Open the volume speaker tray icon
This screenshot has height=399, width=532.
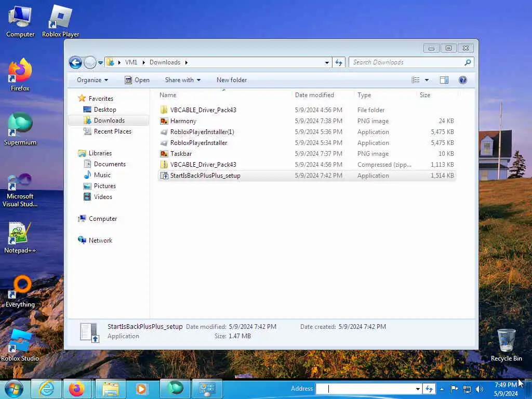pos(480,389)
